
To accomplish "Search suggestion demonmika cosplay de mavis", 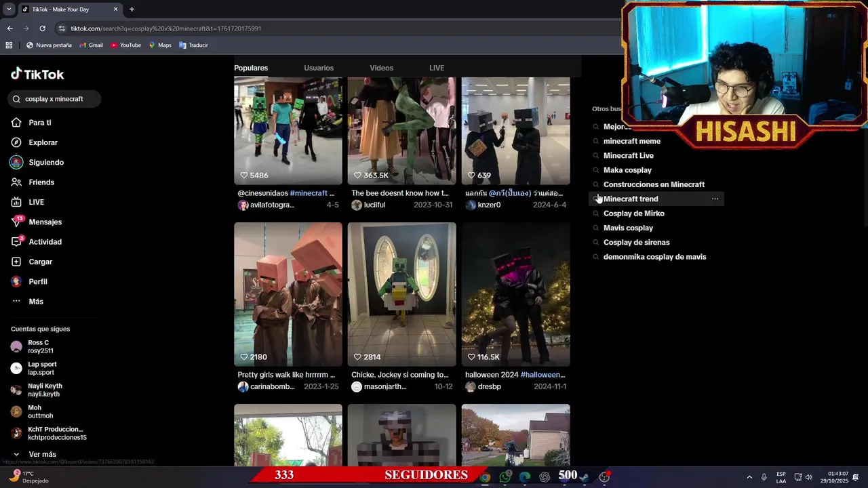I will pyautogui.click(x=654, y=257).
